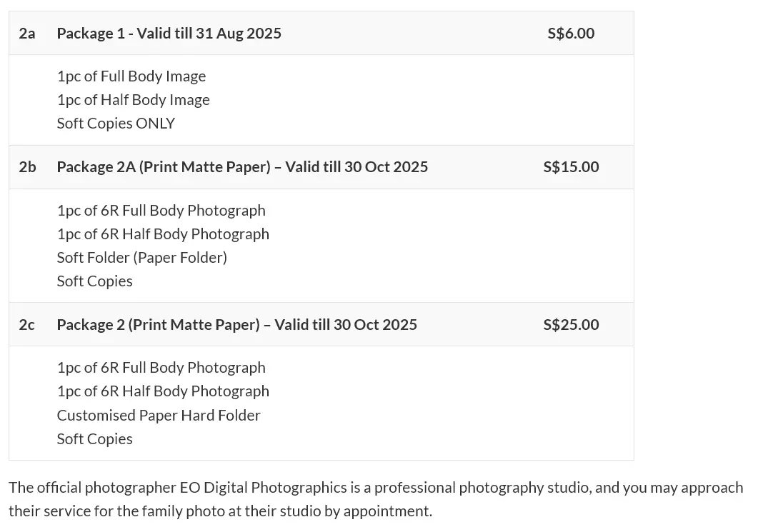Click '1pc of 6R Half Body Photograph' under 2c
The height and width of the screenshot is (532, 758).
[163, 391]
